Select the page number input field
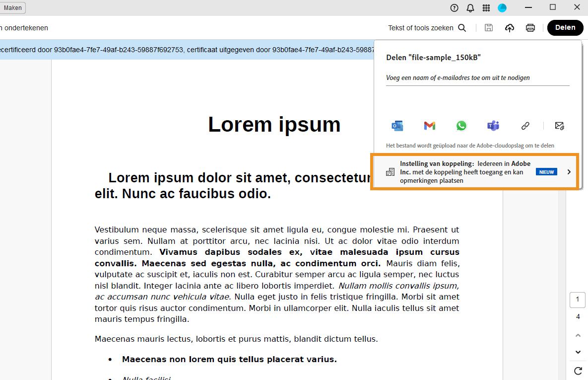The image size is (588, 380). click(x=577, y=299)
